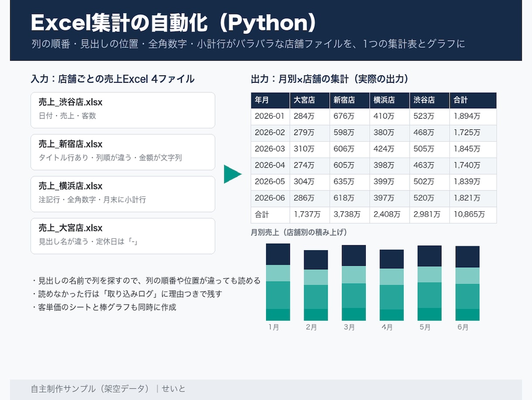This screenshot has width=532, height=400.
Task: Click the 年月 column header
Action: [x=270, y=100]
